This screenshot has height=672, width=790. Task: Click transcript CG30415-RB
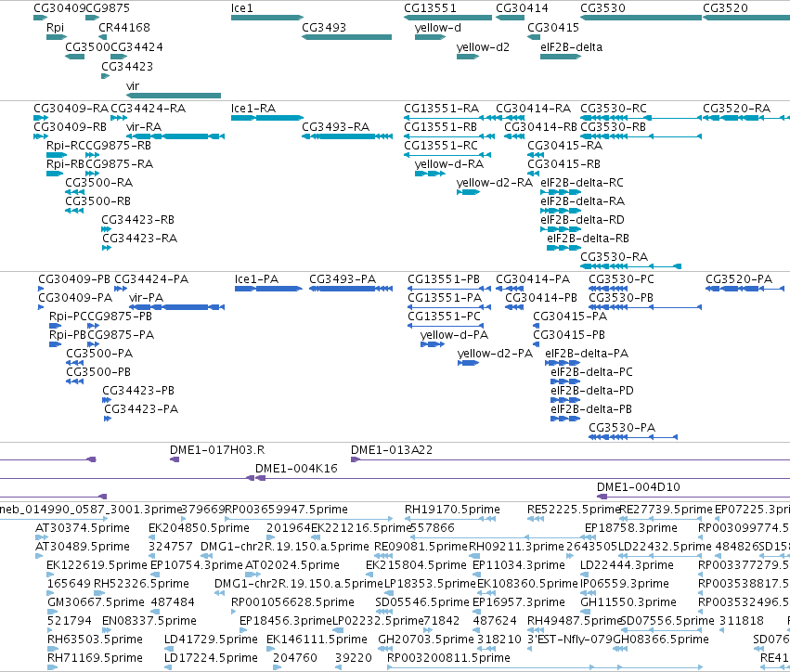534,174
